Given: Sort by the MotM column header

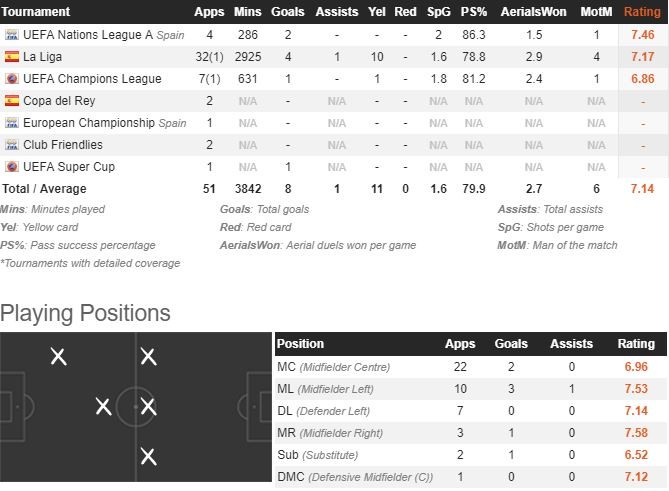Looking at the screenshot, I should coord(596,12).
